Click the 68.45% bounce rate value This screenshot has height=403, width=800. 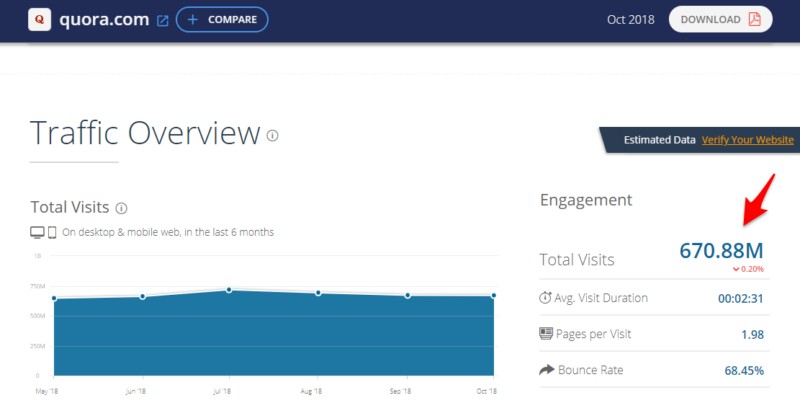(x=744, y=371)
